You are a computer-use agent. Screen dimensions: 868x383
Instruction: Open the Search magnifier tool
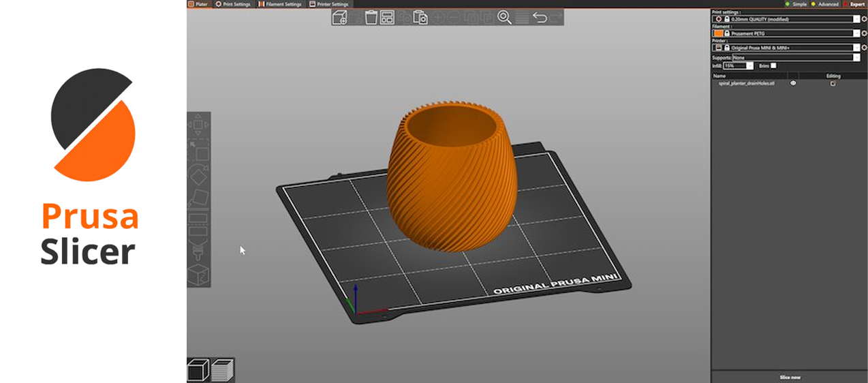pyautogui.click(x=504, y=17)
